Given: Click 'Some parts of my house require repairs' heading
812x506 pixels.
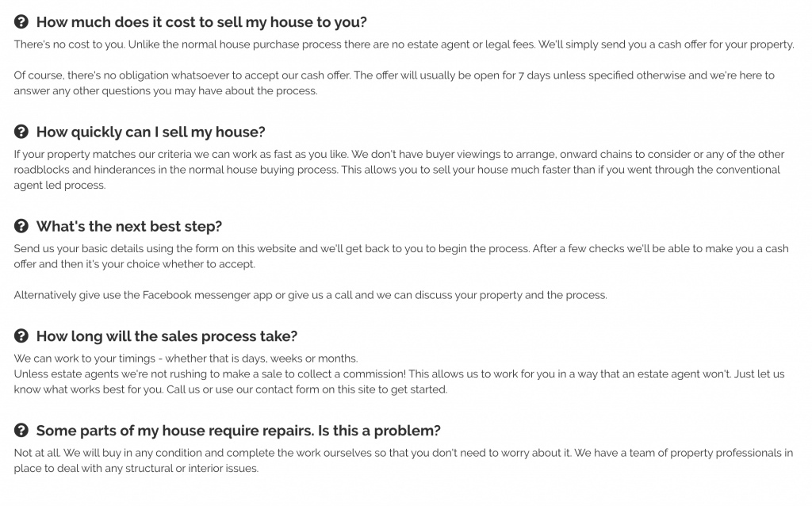Looking at the screenshot, I should pos(238,431).
